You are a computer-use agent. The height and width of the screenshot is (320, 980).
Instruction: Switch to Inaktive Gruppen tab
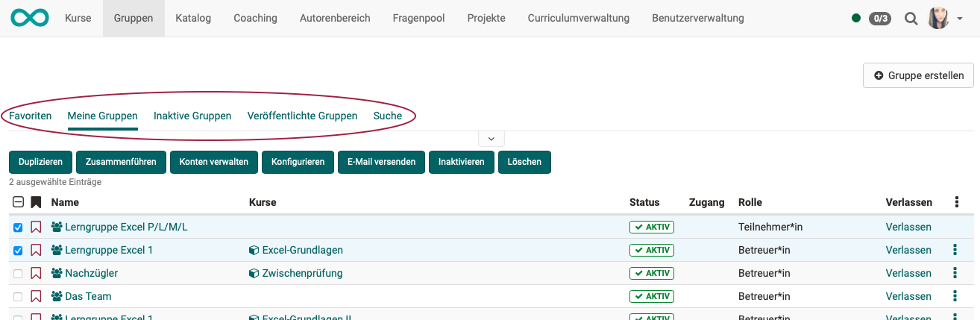192,116
